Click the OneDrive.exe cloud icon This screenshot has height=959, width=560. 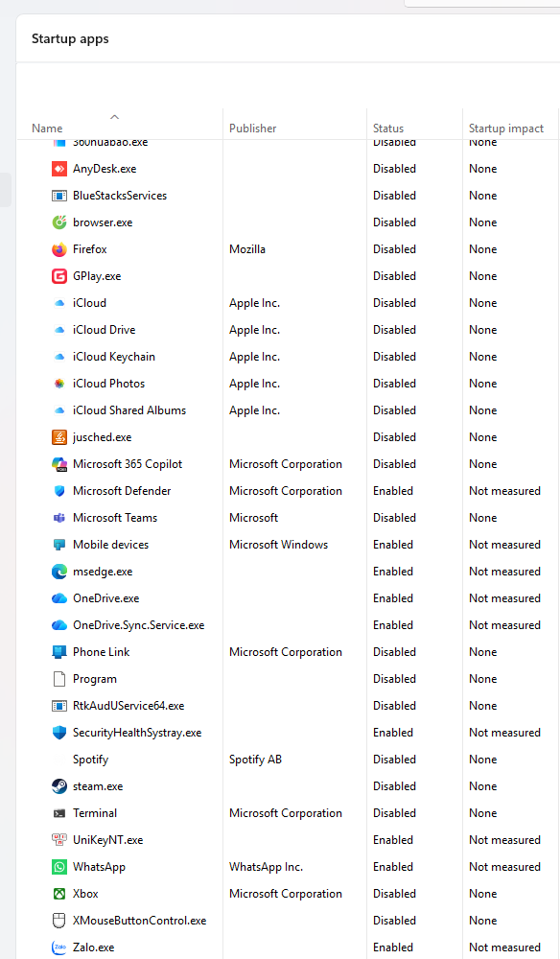[59, 598]
